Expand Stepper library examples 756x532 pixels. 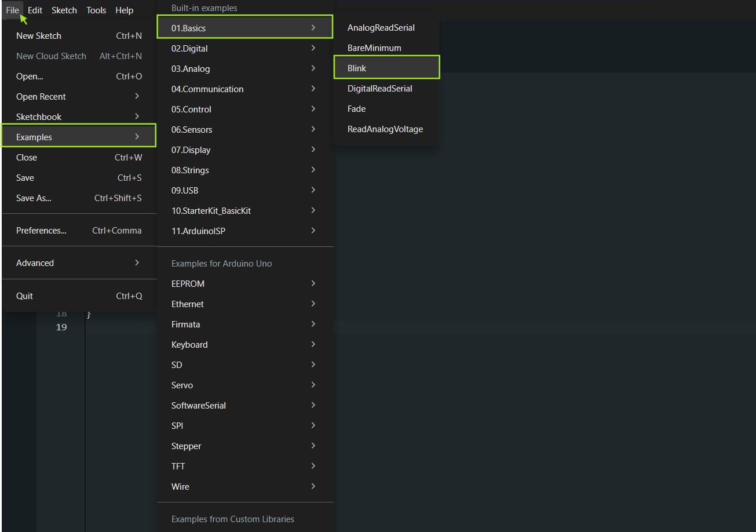(x=245, y=446)
